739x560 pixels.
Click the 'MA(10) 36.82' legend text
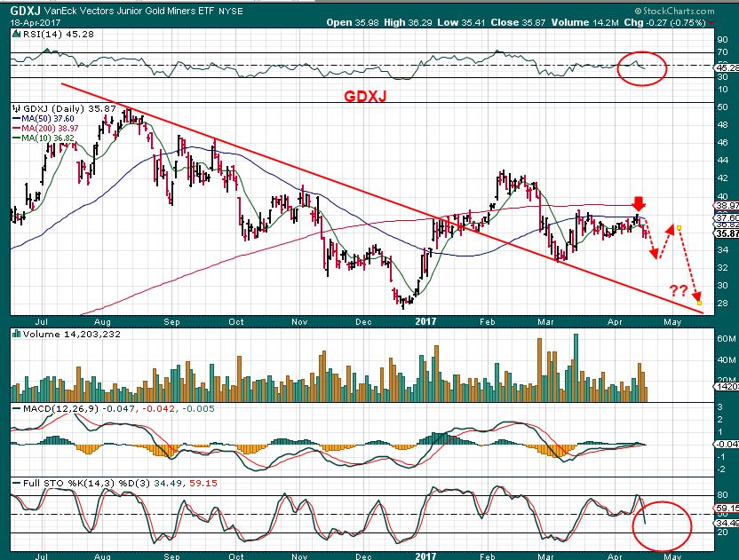(x=48, y=138)
